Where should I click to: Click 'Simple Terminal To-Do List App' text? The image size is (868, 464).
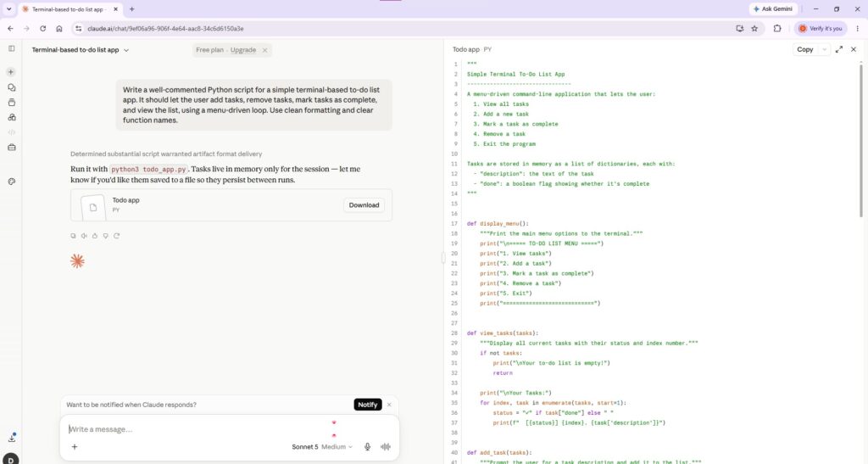516,74
